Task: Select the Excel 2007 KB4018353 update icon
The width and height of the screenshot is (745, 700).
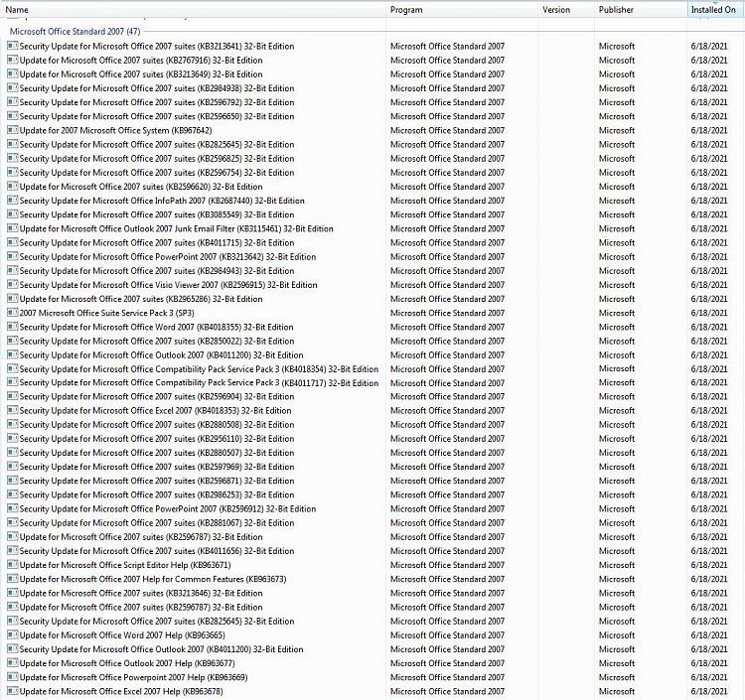Action: click(x=12, y=410)
